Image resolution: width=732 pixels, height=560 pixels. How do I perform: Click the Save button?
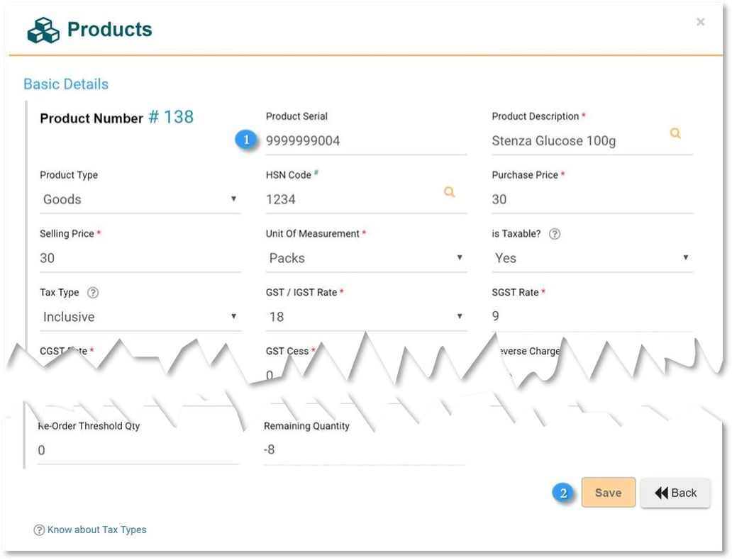[x=608, y=492]
